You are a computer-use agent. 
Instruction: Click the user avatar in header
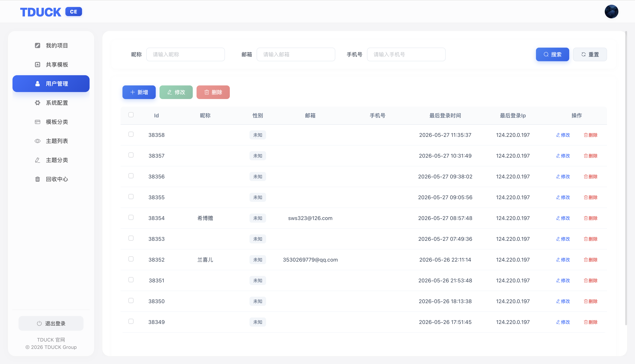pos(612,12)
